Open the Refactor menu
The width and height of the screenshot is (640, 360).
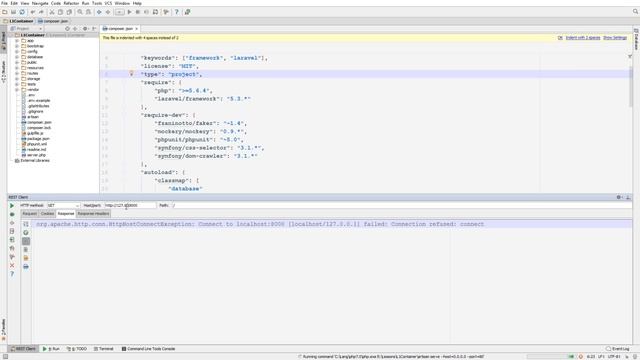71,3
